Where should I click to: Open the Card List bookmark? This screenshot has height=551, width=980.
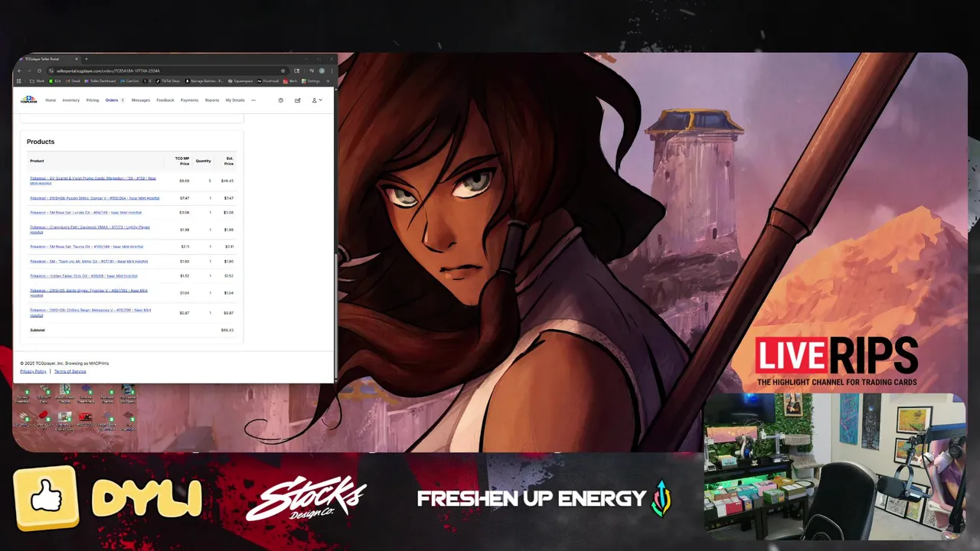[129, 81]
